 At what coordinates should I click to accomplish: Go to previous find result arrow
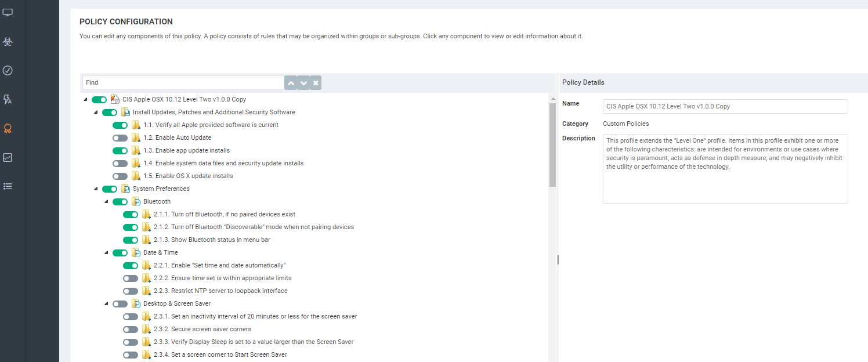coord(291,83)
